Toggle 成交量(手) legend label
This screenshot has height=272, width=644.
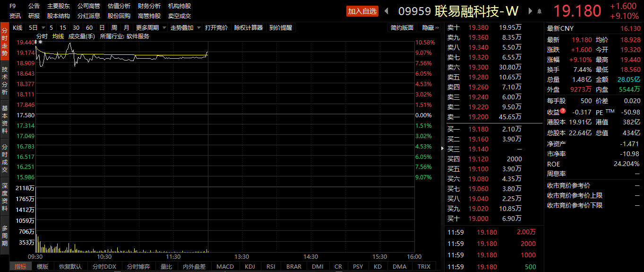(x=82, y=36)
